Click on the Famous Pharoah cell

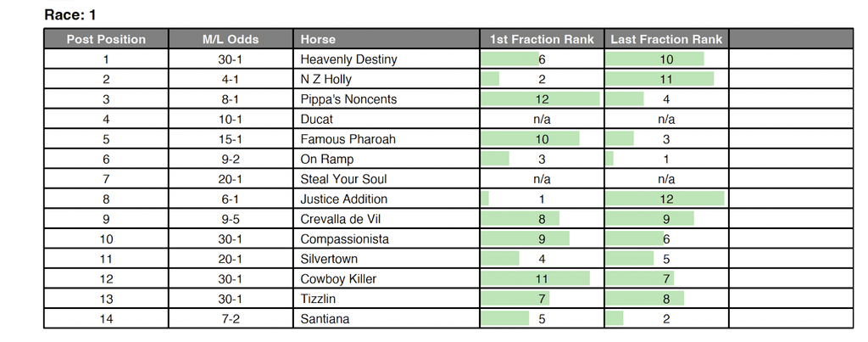pyautogui.click(x=348, y=139)
